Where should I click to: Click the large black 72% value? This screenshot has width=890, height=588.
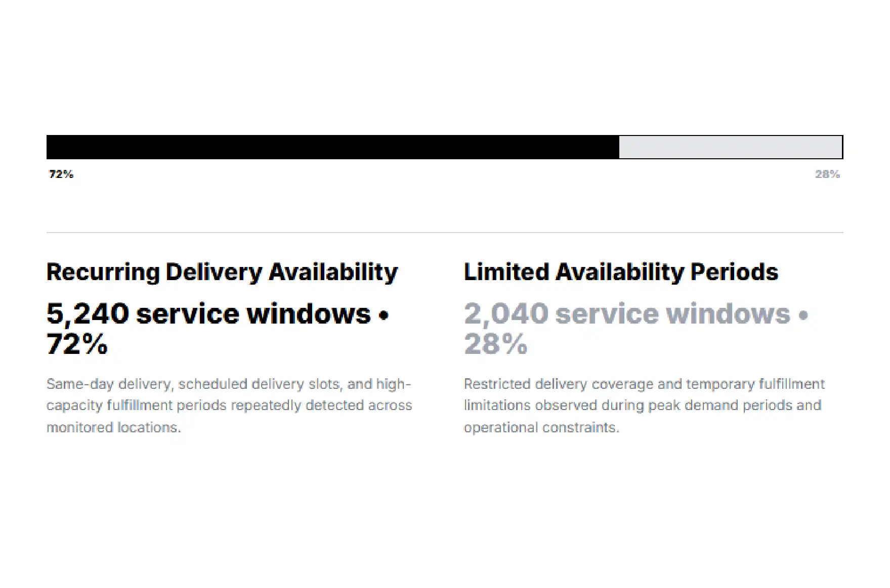pyautogui.click(x=77, y=344)
